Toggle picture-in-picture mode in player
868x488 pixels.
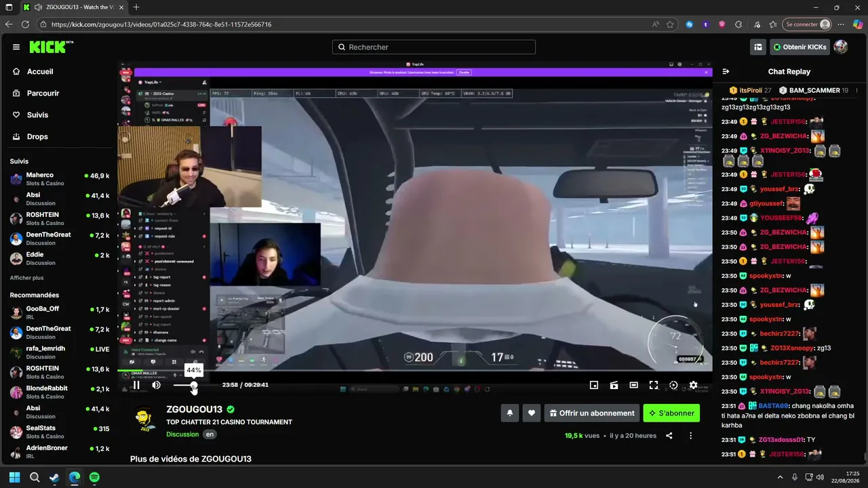(x=594, y=385)
